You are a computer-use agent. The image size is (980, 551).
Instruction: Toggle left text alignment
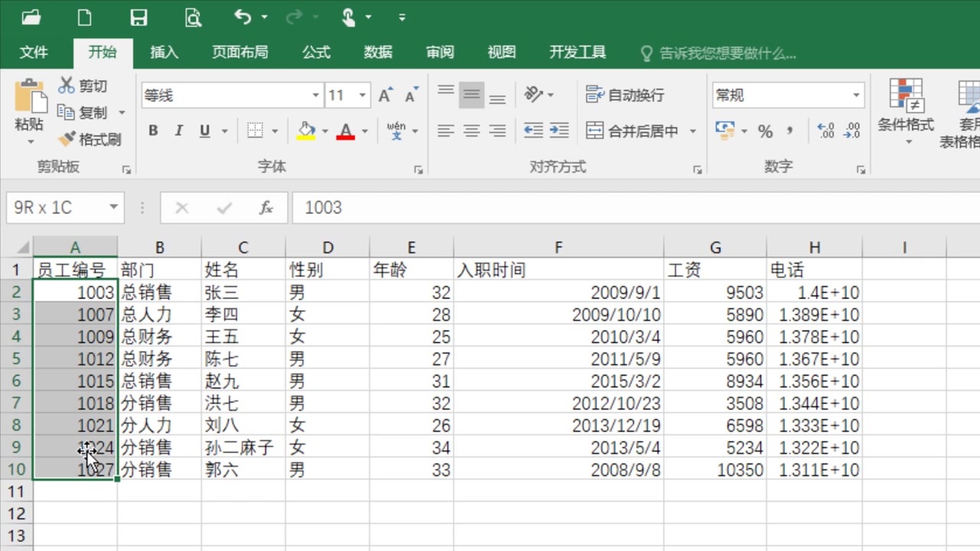point(446,131)
